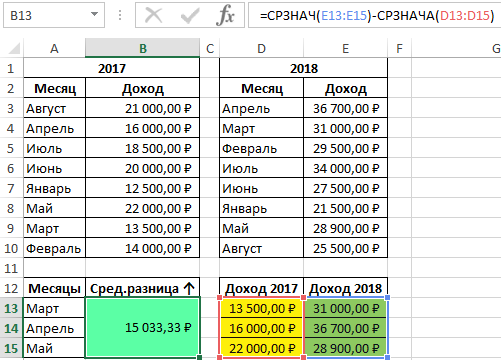Click the Сред.разница header cell

(x=143, y=288)
